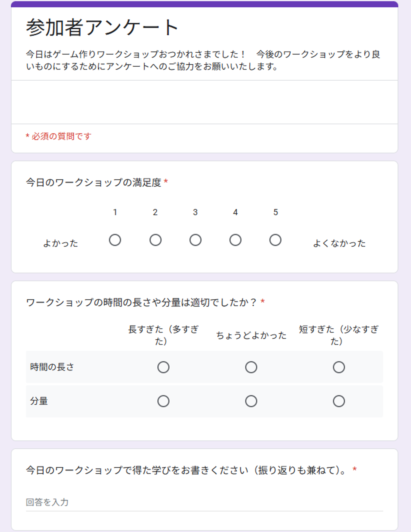Pick satisfaction rating 4
The height and width of the screenshot is (532, 411).
pos(235,240)
